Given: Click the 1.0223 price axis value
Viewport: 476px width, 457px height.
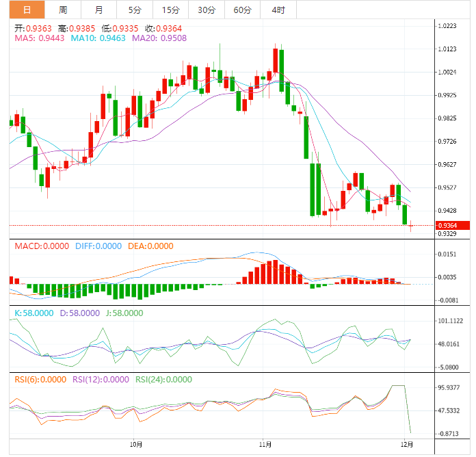Looking at the screenshot, I should pos(447,26).
